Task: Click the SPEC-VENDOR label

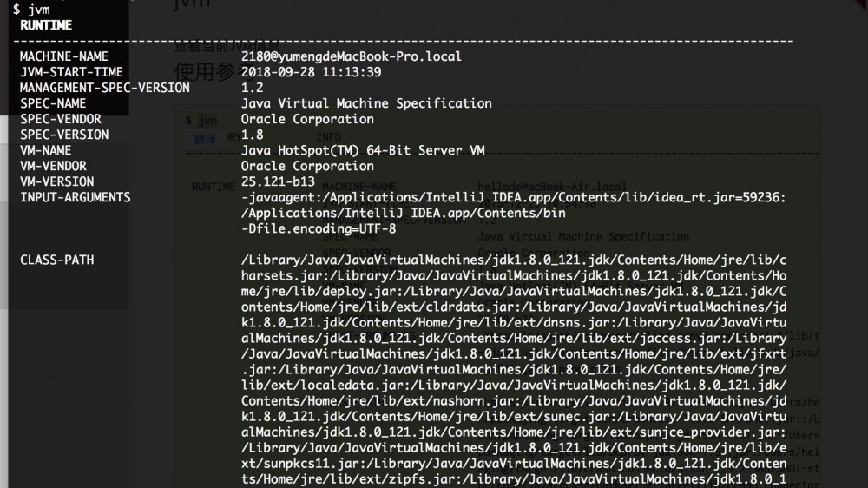Action: tap(60, 119)
